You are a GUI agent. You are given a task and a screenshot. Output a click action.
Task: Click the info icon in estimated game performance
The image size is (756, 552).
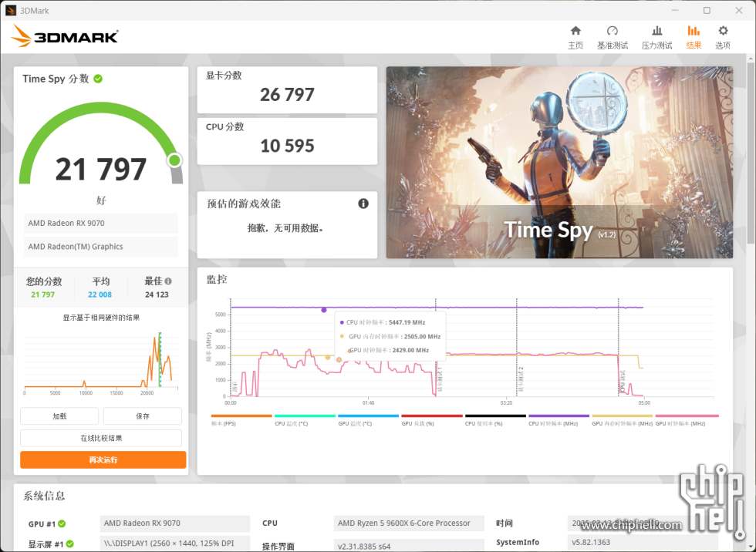click(x=363, y=204)
